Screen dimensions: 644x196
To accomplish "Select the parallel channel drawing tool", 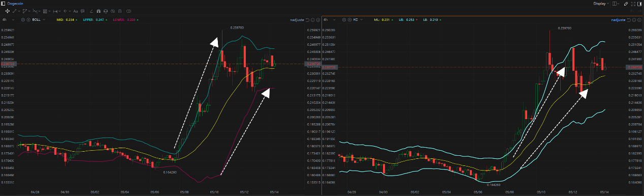I will click(x=24, y=11).
